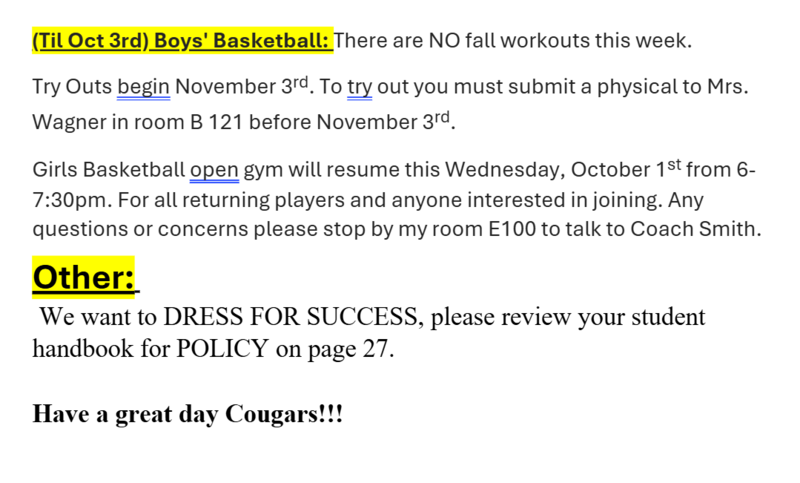Click "Try Outs" at the paragraph start

[71, 87]
